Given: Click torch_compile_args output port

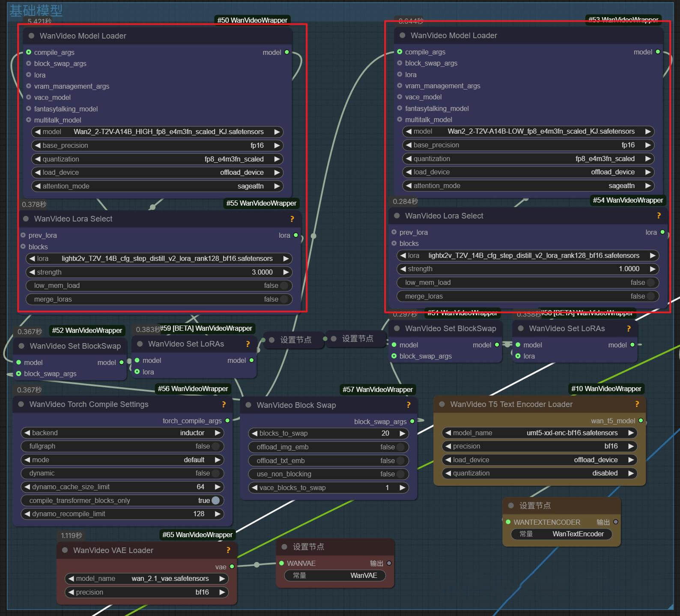Looking at the screenshot, I should 227,421.
